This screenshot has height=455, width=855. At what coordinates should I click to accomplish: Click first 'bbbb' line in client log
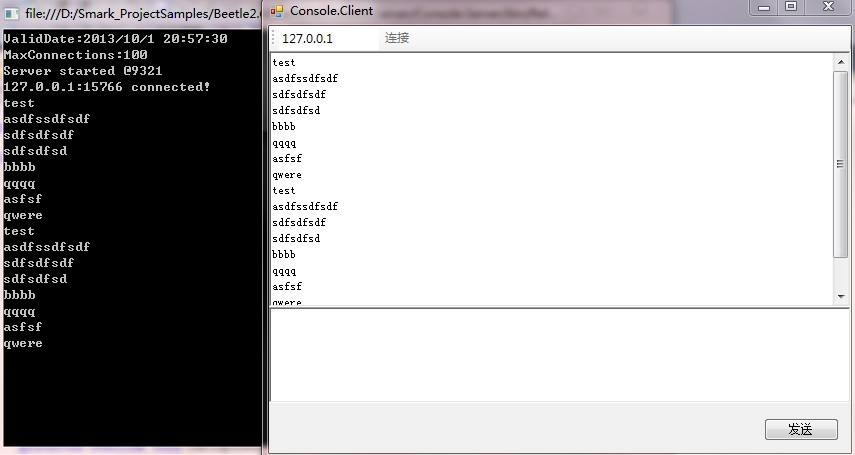(x=284, y=127)
